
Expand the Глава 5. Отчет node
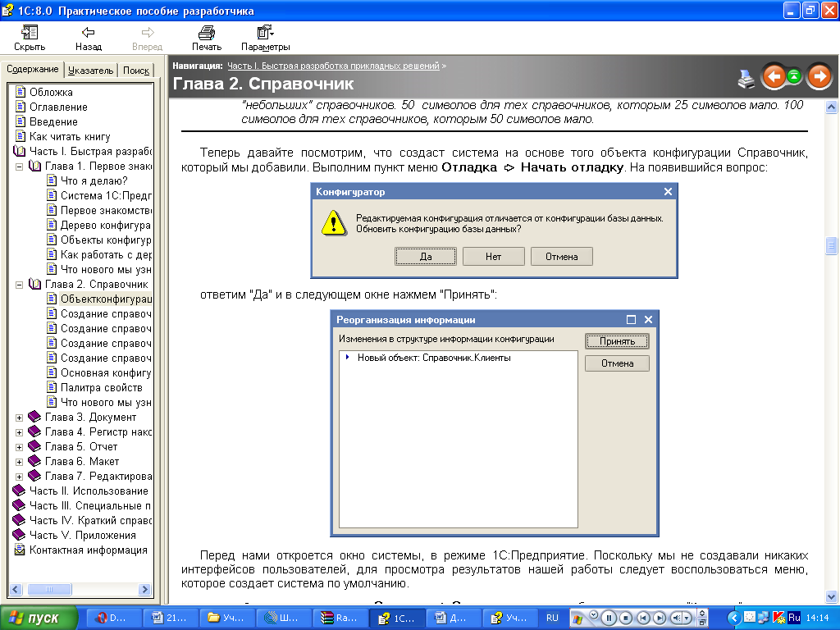click(x=20, y=447)
